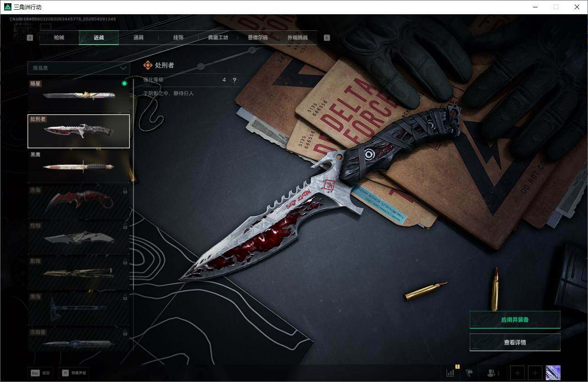Click the flag icon in bottom bar

(x=469, y=373)
